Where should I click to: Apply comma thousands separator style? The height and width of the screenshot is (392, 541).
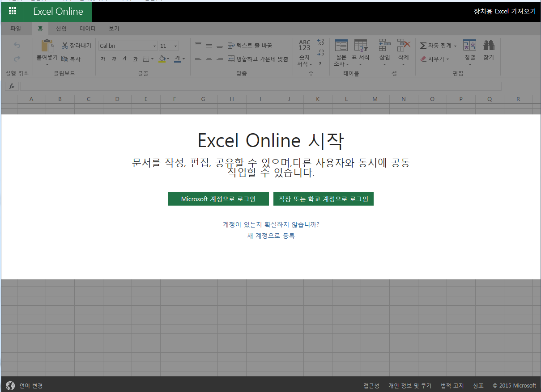coord(320,63)
